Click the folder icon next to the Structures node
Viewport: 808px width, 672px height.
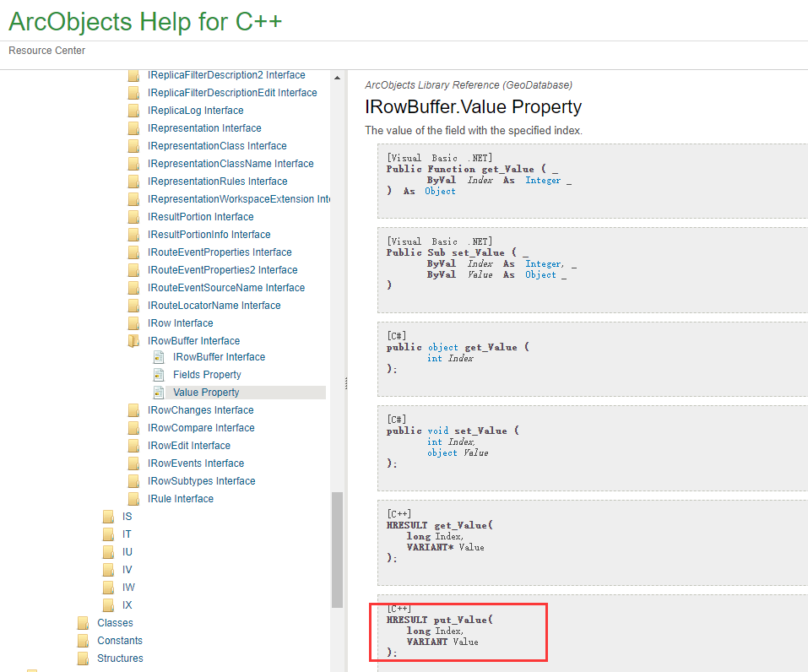[82, 658]
